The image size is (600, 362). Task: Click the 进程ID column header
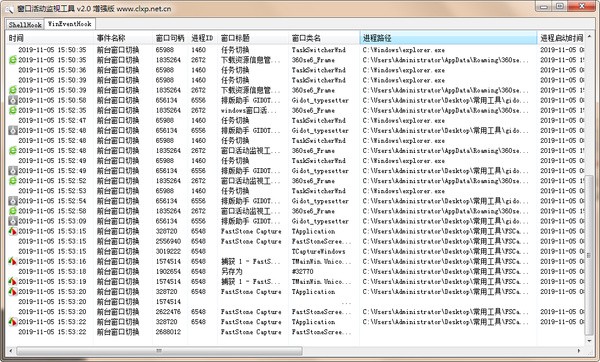point(203,38)
